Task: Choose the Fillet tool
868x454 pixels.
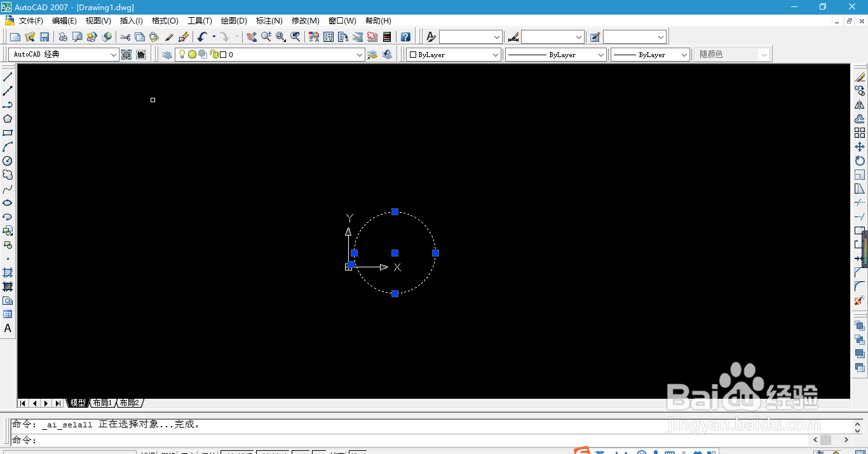Action: (x=860, y=286)
